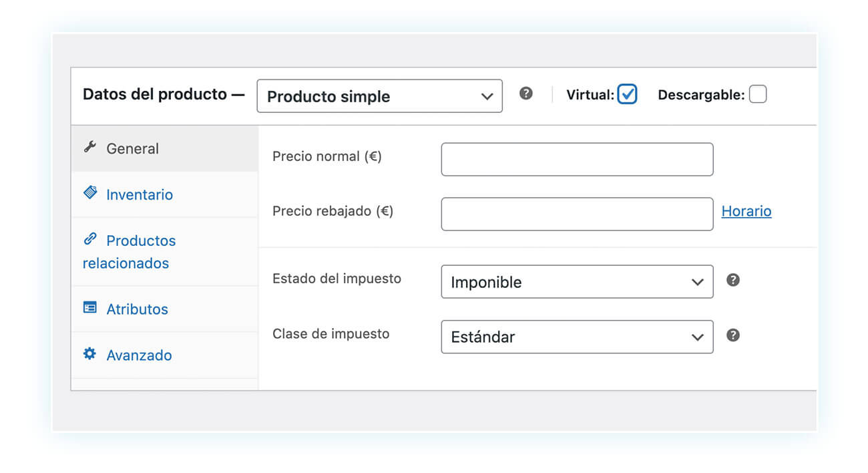Expand the Clase de impuesto dropdown
The height and width of the screenshot is (473, 868).
[x=577, y=337]
